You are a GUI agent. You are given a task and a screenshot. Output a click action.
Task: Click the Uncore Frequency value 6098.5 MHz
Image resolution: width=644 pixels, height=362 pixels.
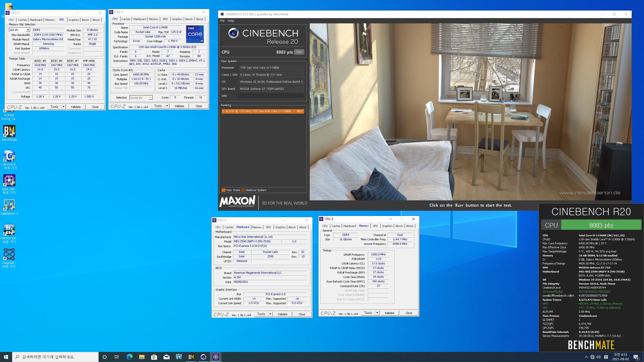[x=400, y=244]
